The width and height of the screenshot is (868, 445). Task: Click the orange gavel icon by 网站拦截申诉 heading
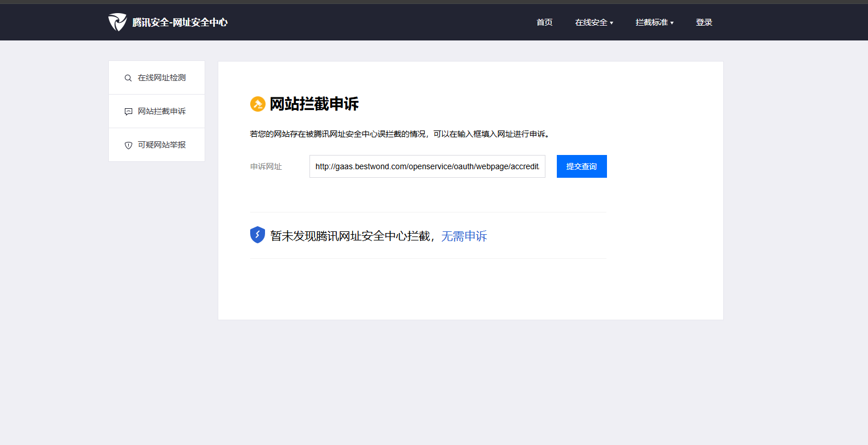(x=258, y=104)
